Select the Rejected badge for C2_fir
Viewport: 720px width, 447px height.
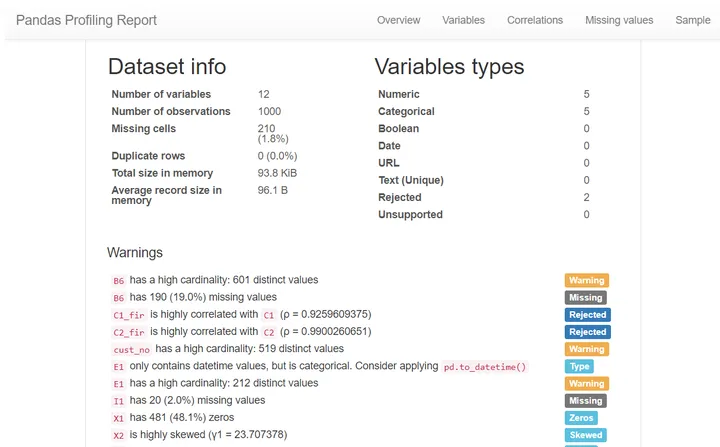(587, 332)
